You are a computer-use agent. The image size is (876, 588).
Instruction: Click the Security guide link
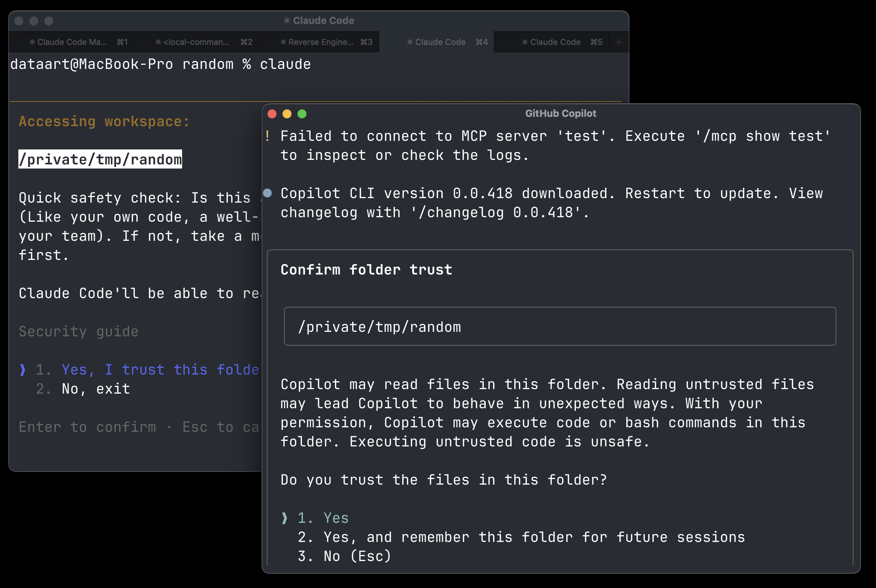pyautogui.click(x=78, y=331)
